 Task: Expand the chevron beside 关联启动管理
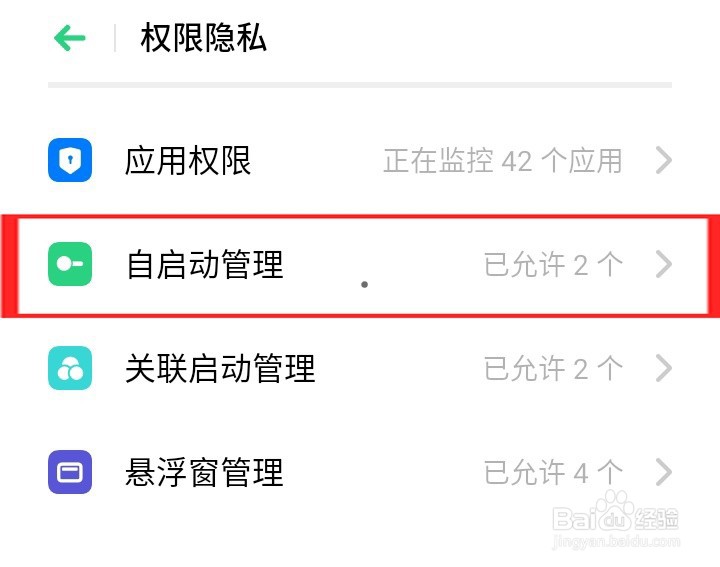(x=663, y=368)
